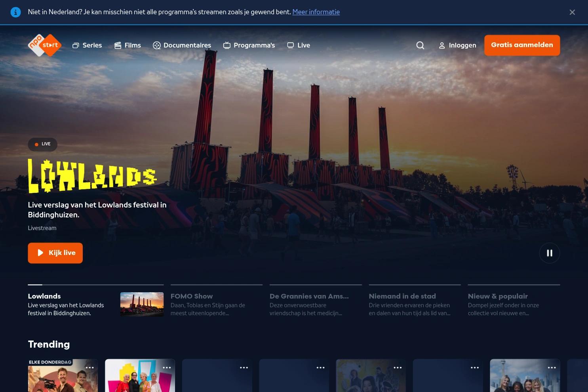Select the Nieuw & populair slide
This screenshot has width=588, height=392.
click(x=514, y=301)
